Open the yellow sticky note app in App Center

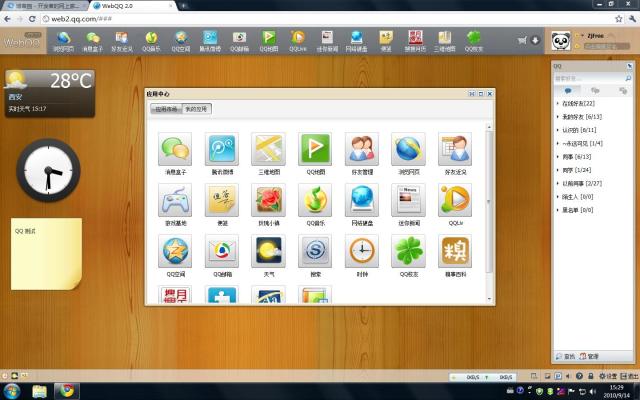[222, 200]
